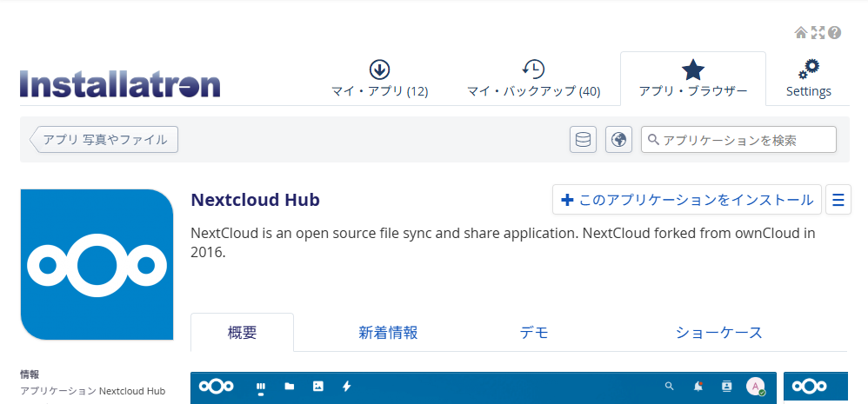Click このアプリケーションをインストール button

point(687,200)
